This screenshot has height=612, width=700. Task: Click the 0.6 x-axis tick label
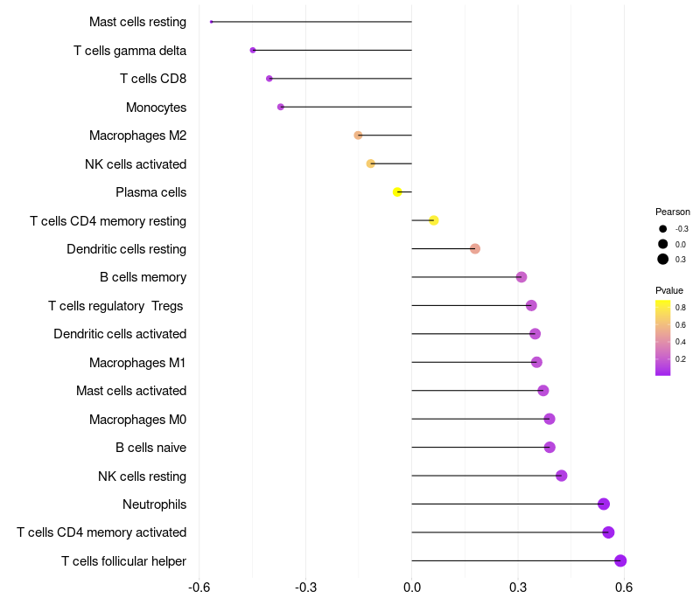[624, 587]
